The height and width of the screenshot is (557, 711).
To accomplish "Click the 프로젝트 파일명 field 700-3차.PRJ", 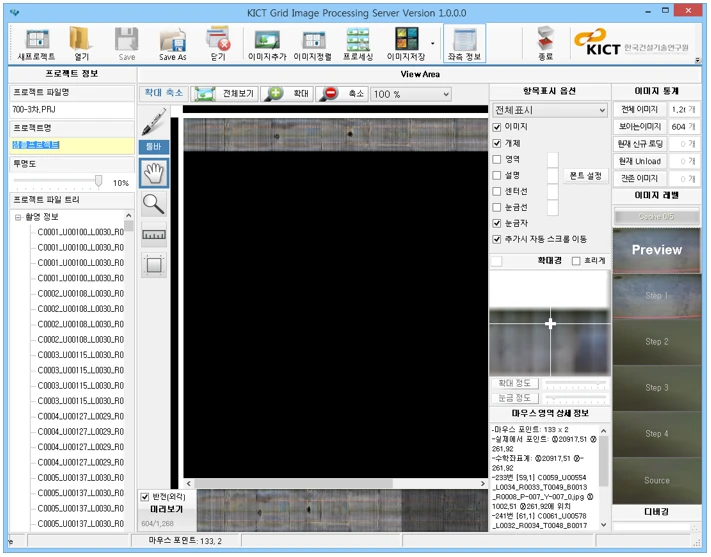I will point(72,110).
